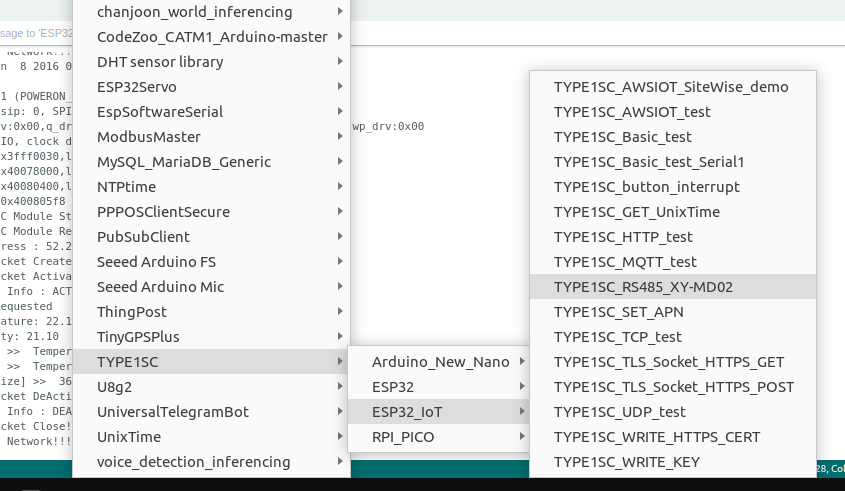Open TYPE1SC_GET_UnixTime example
The width and height of the screenshot is (845, 491).
tap(673, 212)
